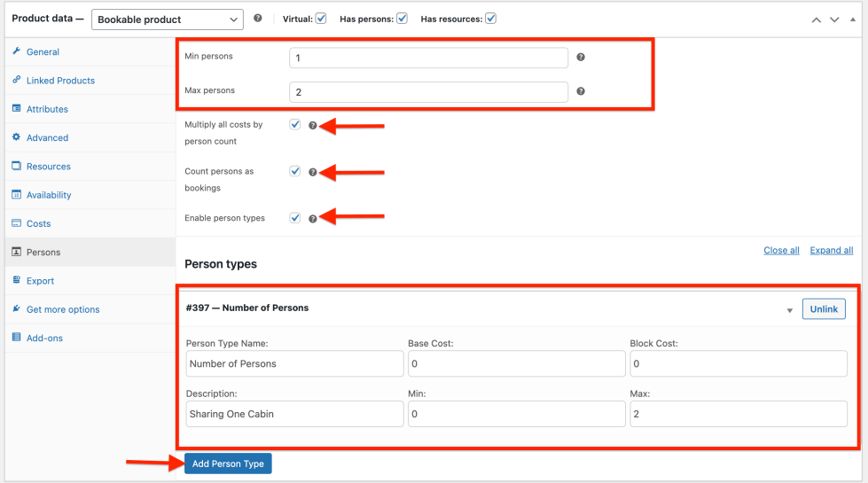Click help icon next to product type dropdown

tap(257, 18)
